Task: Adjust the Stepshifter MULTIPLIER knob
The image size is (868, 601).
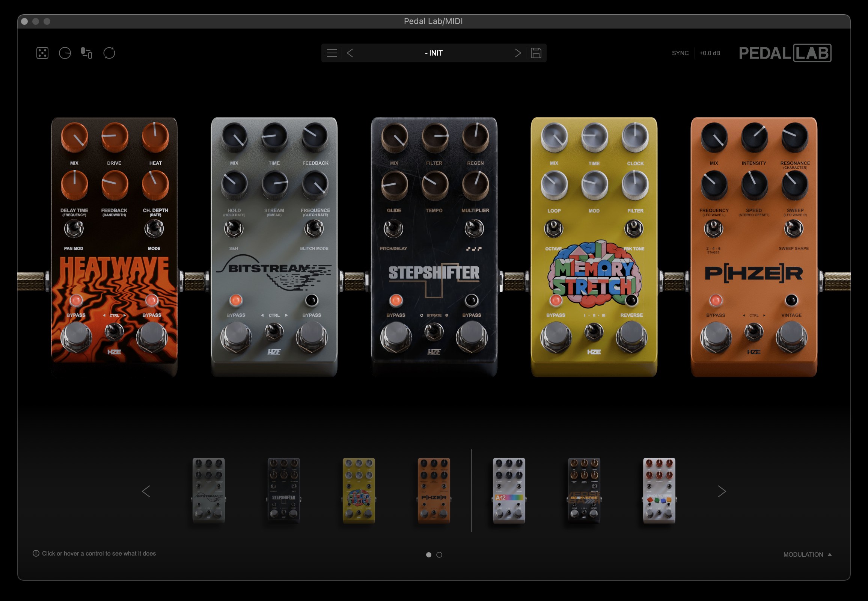Action: [475, 184]
